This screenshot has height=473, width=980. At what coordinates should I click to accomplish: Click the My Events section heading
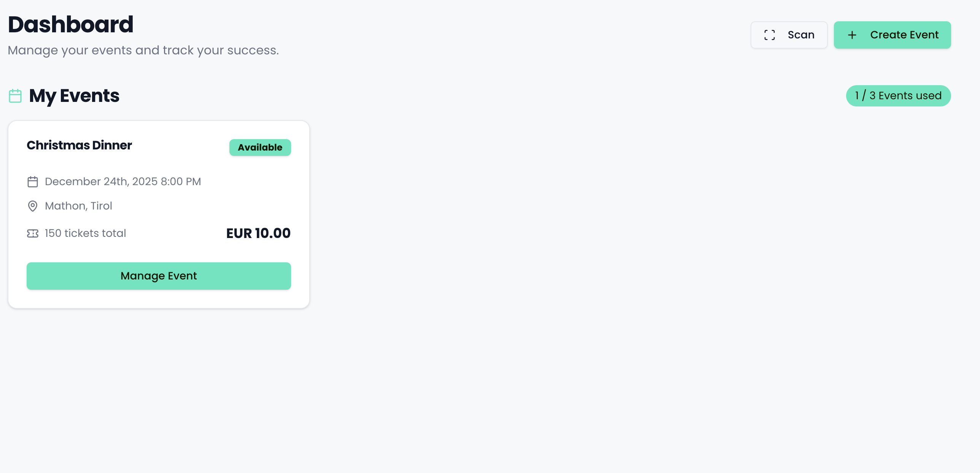click(x=73, y=96)
